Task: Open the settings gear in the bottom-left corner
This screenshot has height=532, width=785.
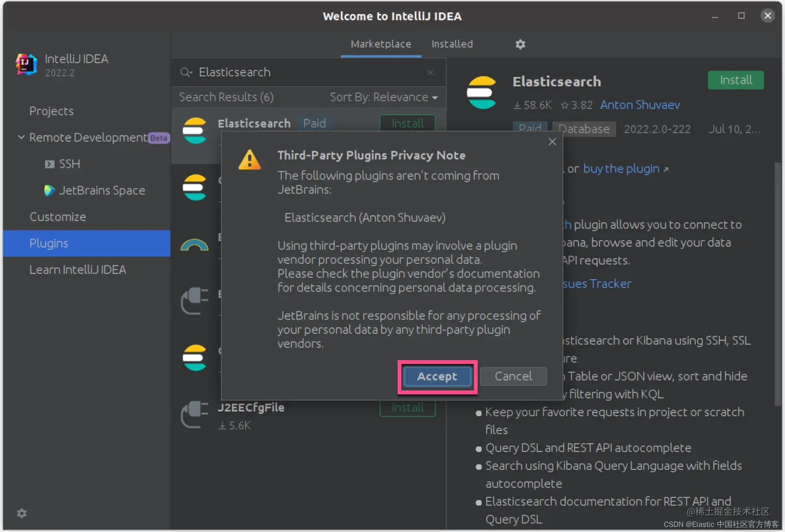Action: (x=21, y=513)
